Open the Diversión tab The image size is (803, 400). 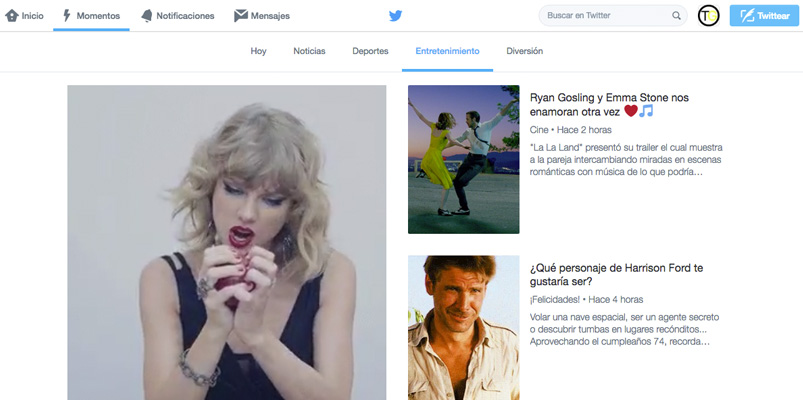coord(525,51)
